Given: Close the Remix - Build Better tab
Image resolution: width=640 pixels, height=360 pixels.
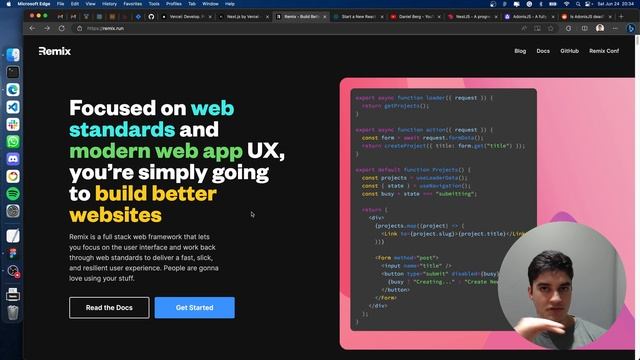Looking at the screenshot, I should [325, 17].
